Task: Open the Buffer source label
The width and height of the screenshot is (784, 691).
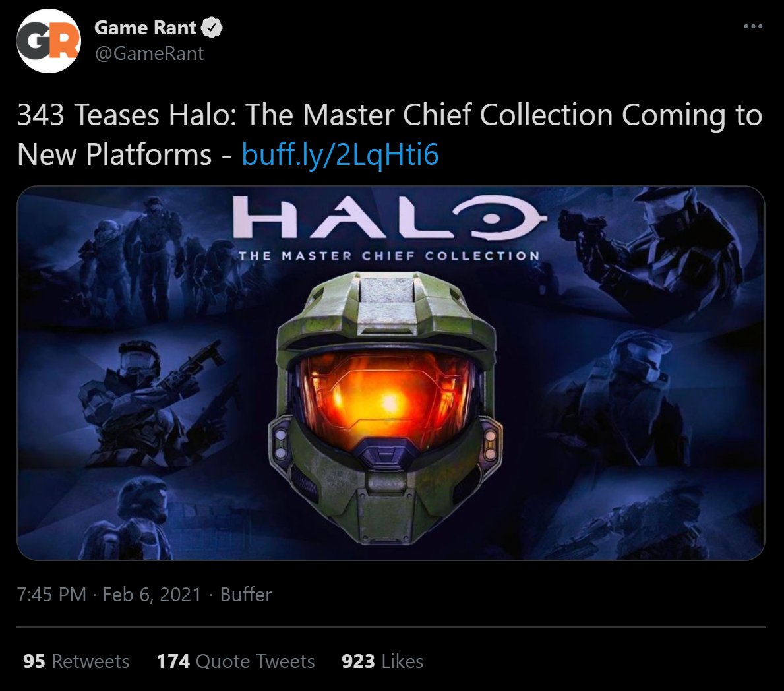Action: 245,595
